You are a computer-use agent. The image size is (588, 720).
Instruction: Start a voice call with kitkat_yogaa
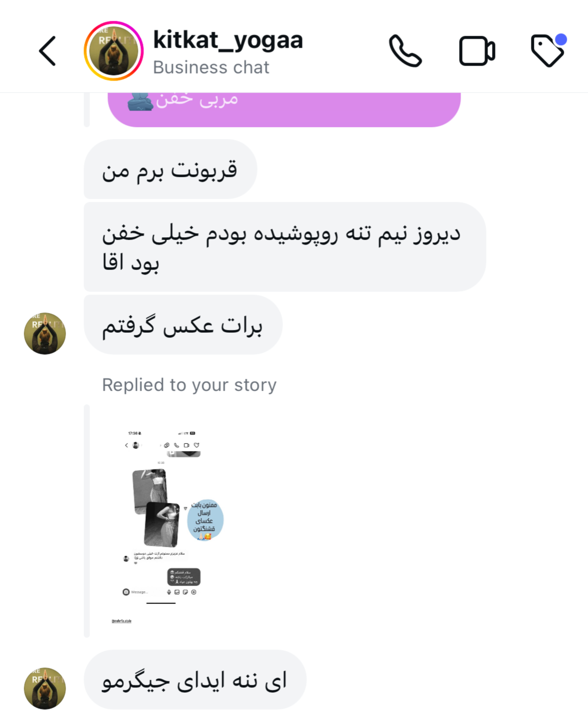click(406, 51)
